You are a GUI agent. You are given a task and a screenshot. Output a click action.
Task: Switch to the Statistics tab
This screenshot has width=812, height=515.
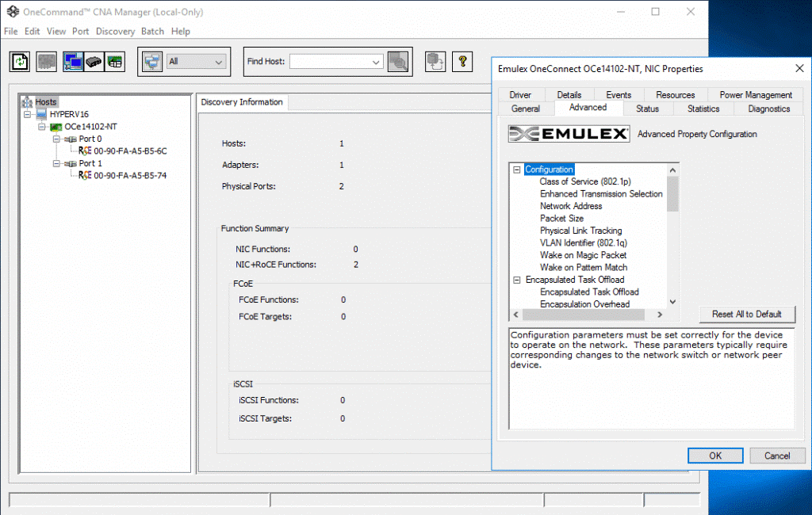coord(703,109)
